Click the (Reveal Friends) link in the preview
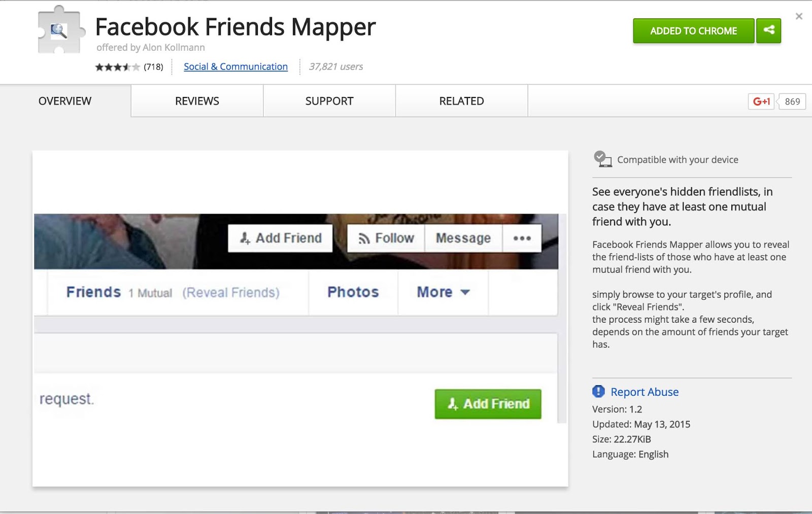Viewport: 812px width, 514px height. 231,293
